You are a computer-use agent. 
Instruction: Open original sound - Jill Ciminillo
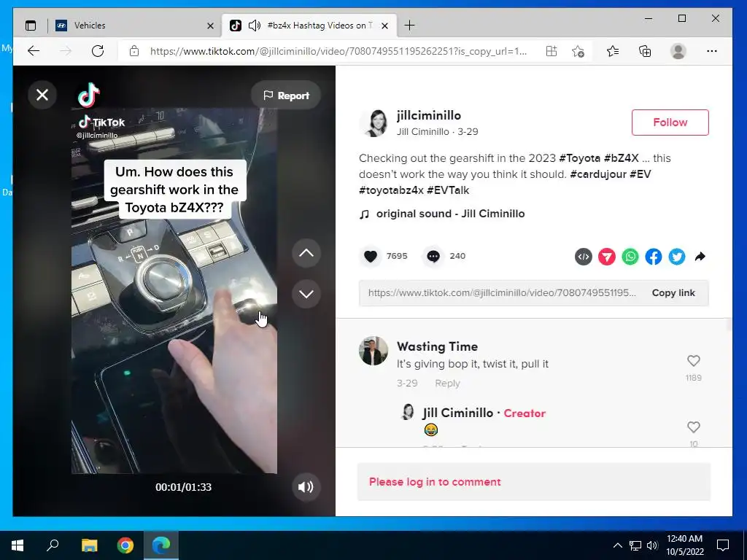450,214
